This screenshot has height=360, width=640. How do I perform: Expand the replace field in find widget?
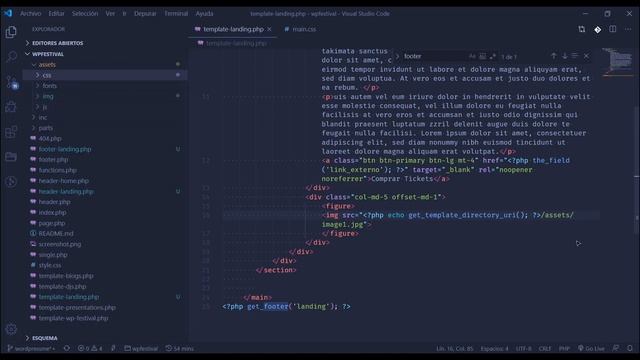(397, 56)
